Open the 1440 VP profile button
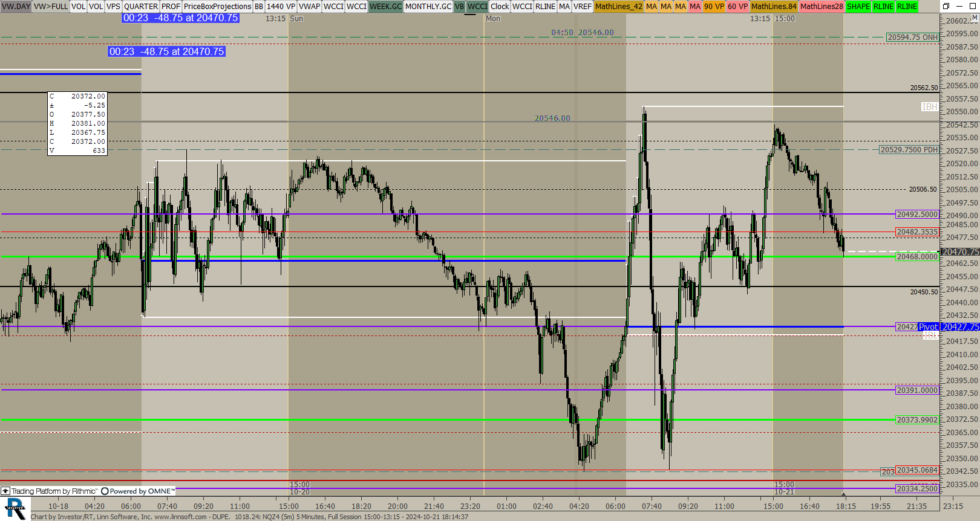 [281, 7]
